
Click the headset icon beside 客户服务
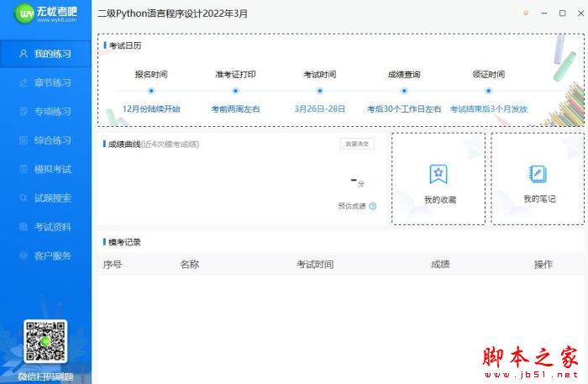[24, 255]
